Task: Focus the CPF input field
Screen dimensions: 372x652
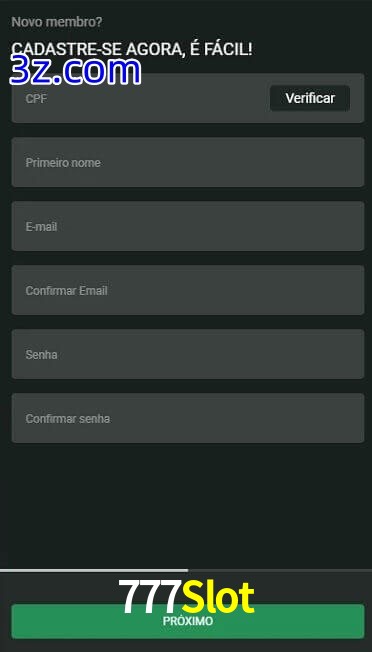Action: tap(140, 98)
